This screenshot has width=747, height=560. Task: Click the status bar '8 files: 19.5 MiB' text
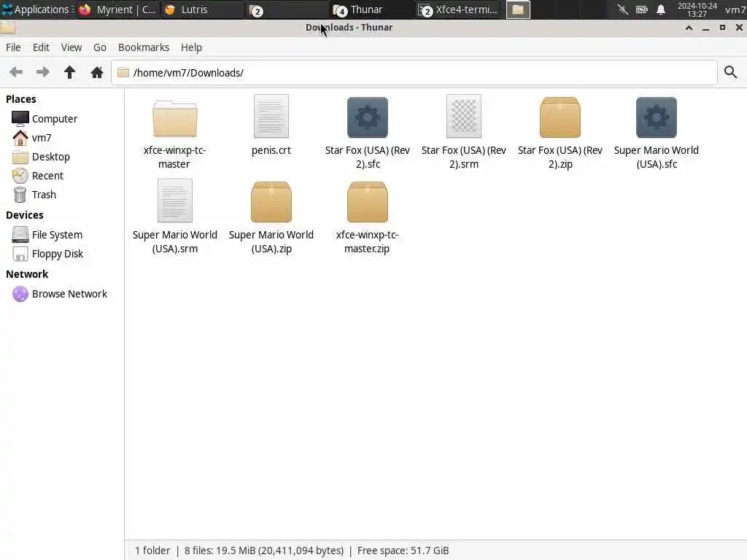264,551
